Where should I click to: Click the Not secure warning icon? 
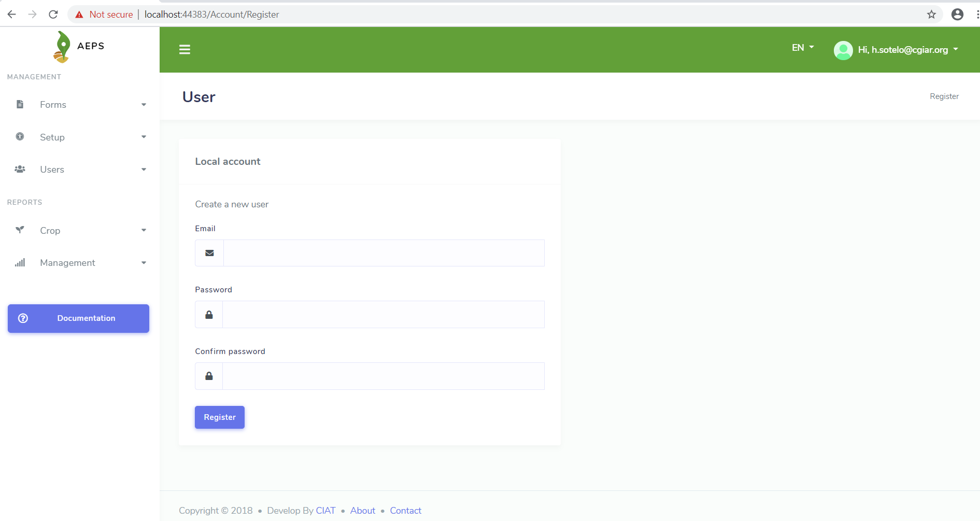[x=79, y=15]
